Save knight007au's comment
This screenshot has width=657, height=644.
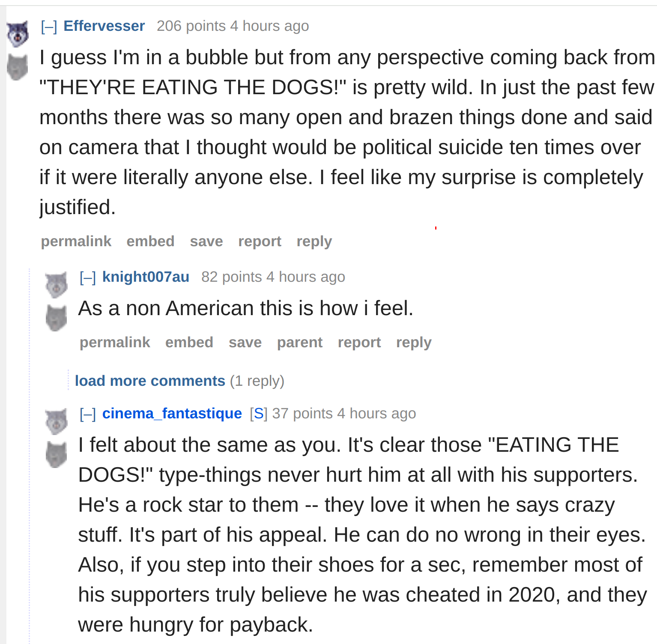[245, 343]
